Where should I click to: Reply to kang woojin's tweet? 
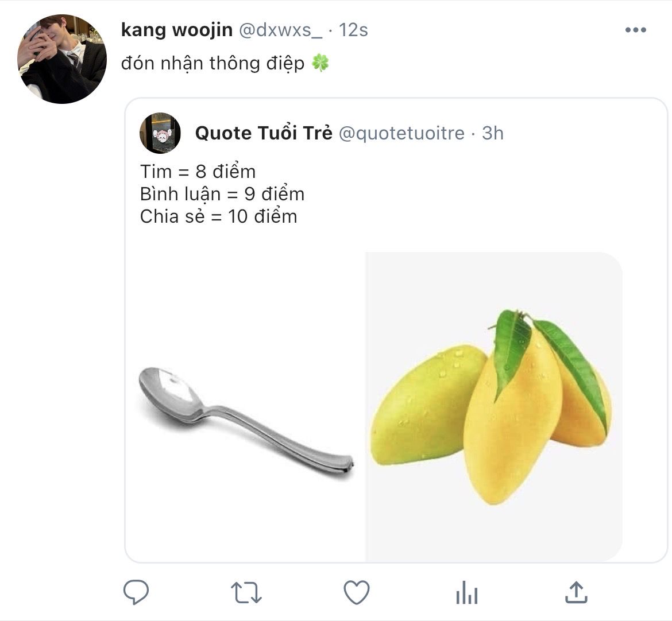(x=136, y=592)
